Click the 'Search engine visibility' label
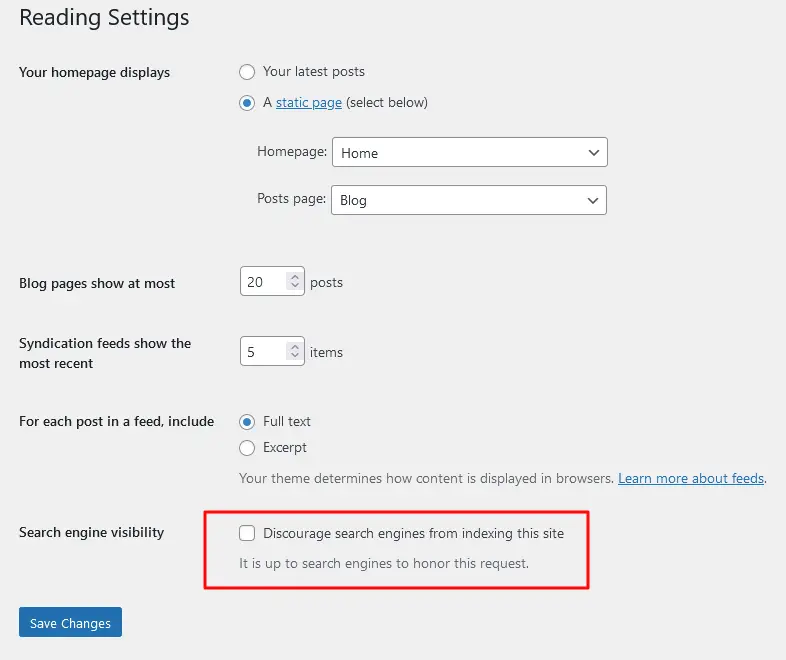Viewport: 786px width, 660px height. click(91, 533)
